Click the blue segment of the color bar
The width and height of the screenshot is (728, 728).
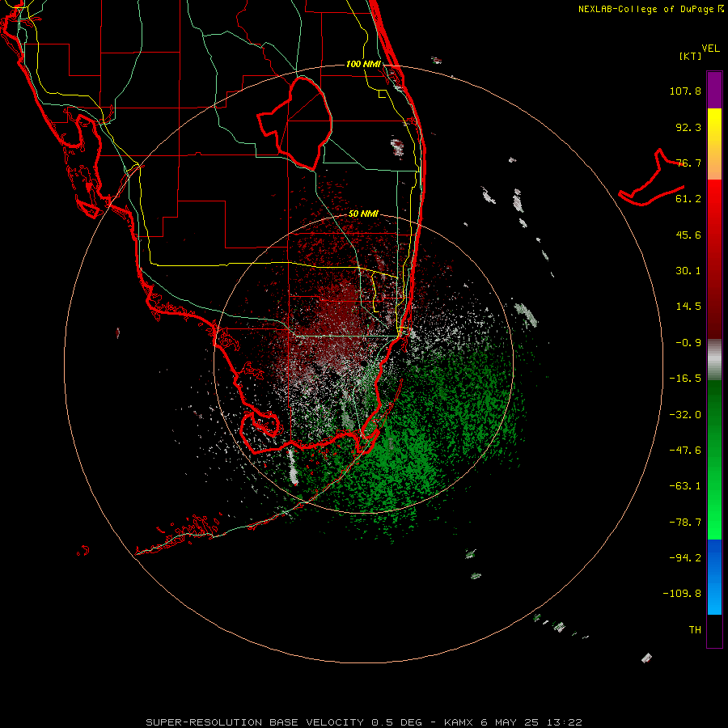point(714,577)
